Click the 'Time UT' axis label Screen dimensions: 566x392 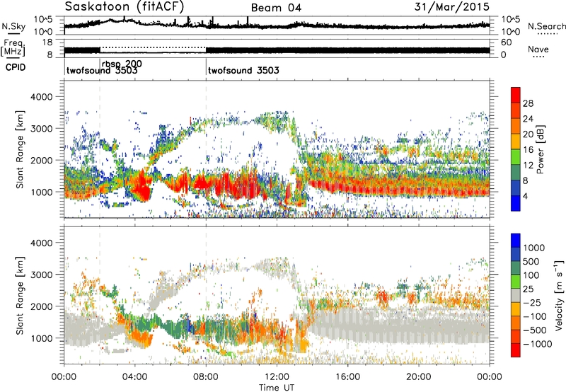click(277, 388)
